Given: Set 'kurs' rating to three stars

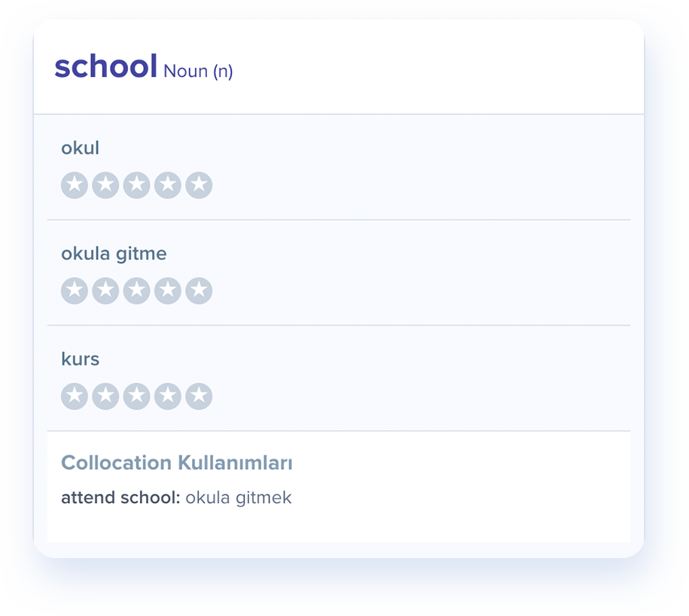Looking at the screenshot, I should pos(136,396).
